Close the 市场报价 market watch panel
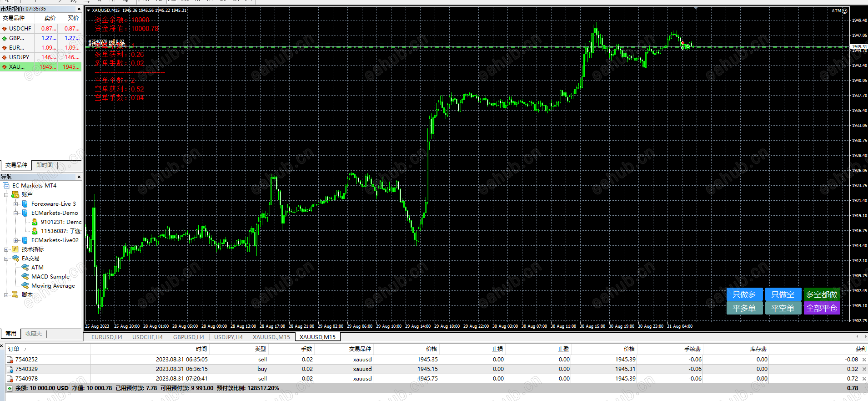 tap(79, 9)
